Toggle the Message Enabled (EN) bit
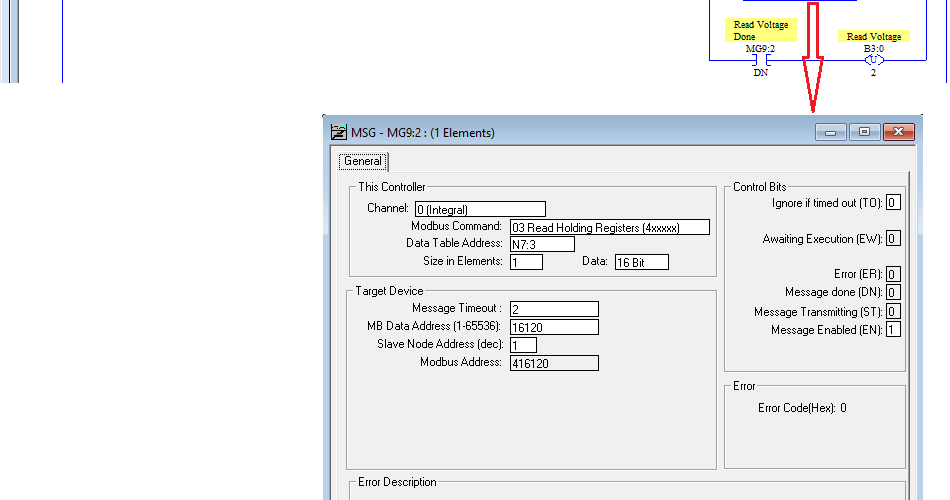 point(893,330)
